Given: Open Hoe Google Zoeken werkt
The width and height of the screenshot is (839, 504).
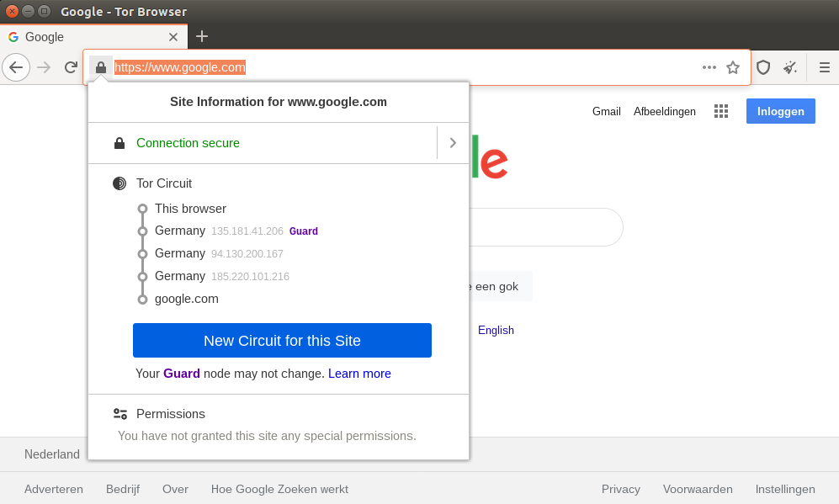Looking at the screenshot, I should click(x=279, y=489).
